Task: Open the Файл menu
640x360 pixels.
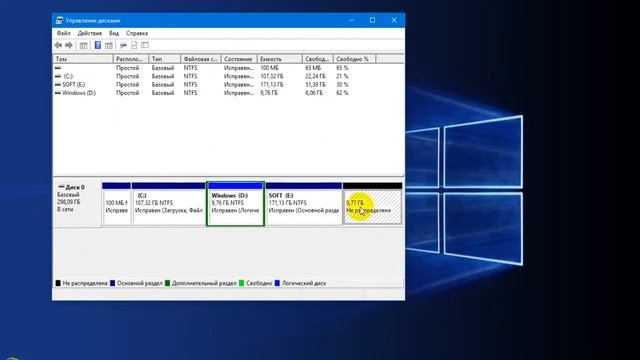Action: point(63,33)
